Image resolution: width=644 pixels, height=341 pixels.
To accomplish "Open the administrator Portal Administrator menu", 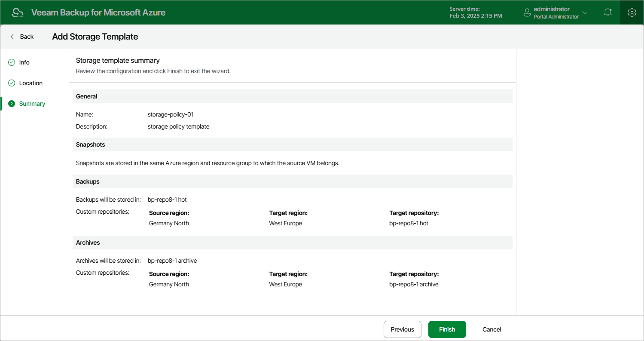I will 555,12.
